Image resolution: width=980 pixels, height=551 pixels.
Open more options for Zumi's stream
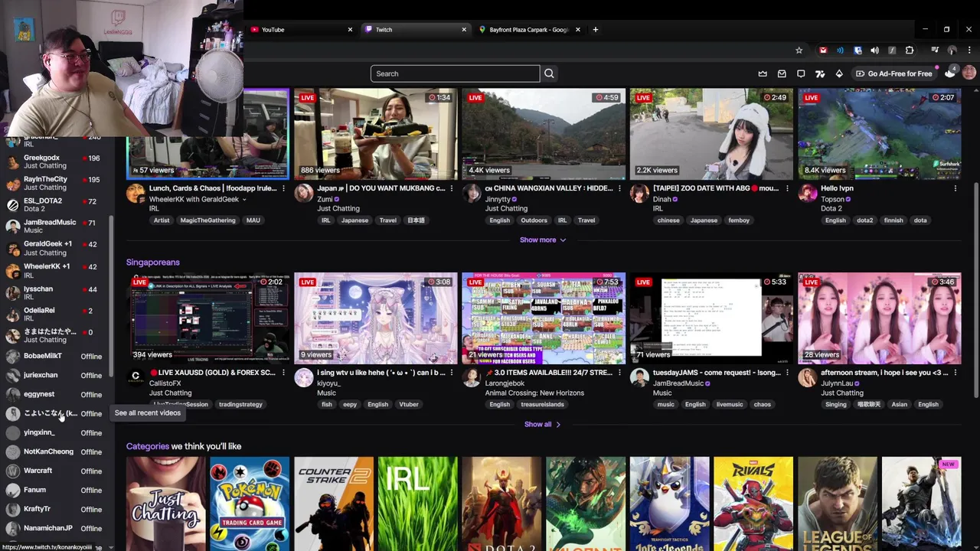pyautogui.click(x=452, y=188)
